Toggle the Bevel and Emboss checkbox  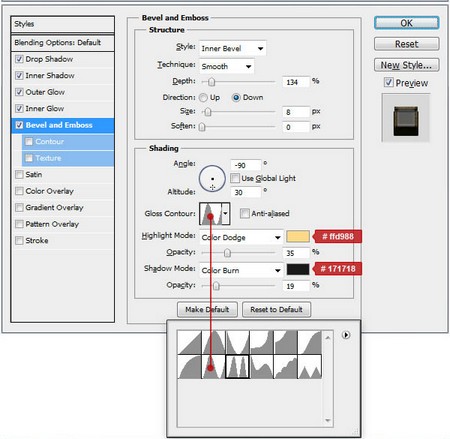coord(19,125)
